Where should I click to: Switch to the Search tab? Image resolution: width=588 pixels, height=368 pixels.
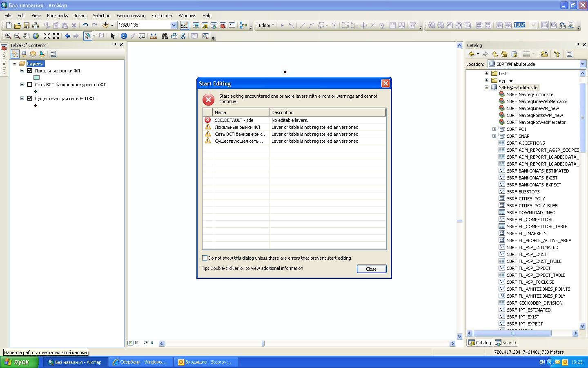tap(506, 343)
